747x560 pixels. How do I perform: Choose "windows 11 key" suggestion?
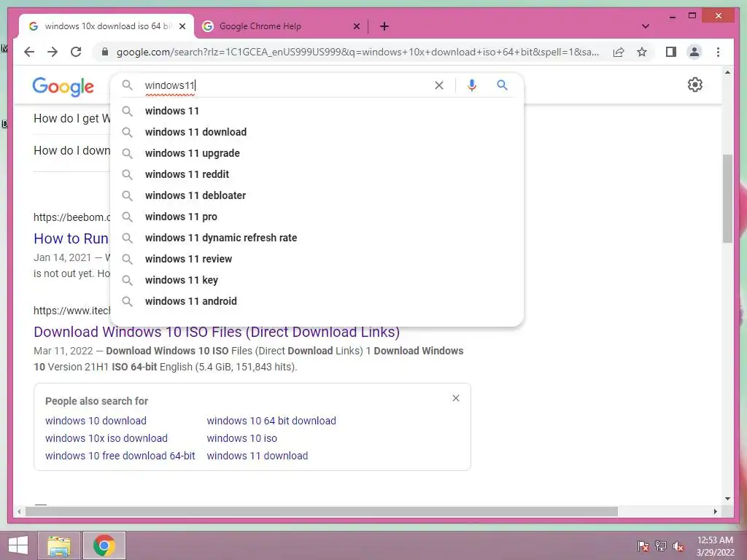(317, 280)
